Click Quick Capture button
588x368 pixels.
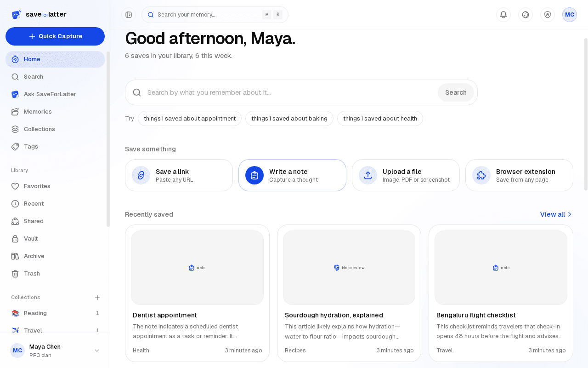click(x=55, y=36)
